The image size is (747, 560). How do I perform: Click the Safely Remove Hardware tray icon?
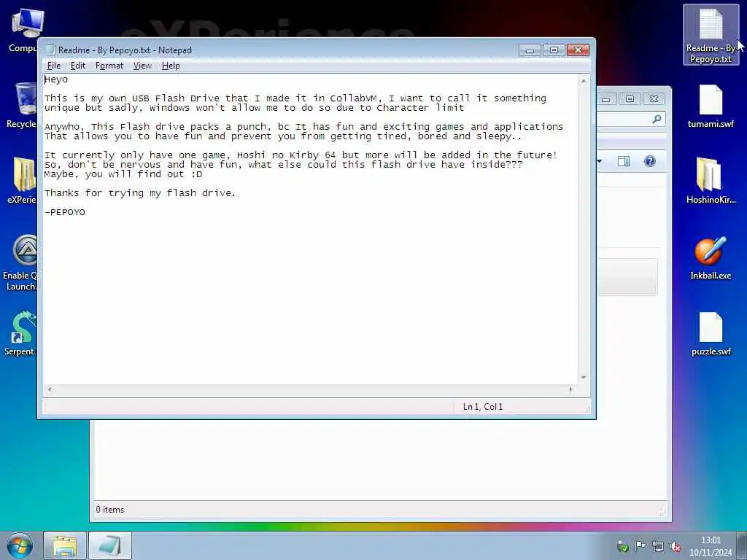pyautogui.click(x=622, y=547)
